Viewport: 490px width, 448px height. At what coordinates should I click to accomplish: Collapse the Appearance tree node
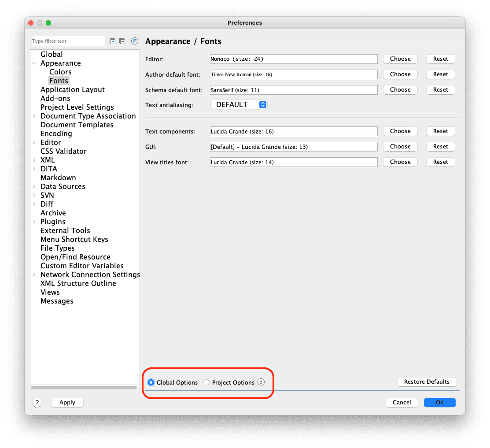[x=34, y=63]
